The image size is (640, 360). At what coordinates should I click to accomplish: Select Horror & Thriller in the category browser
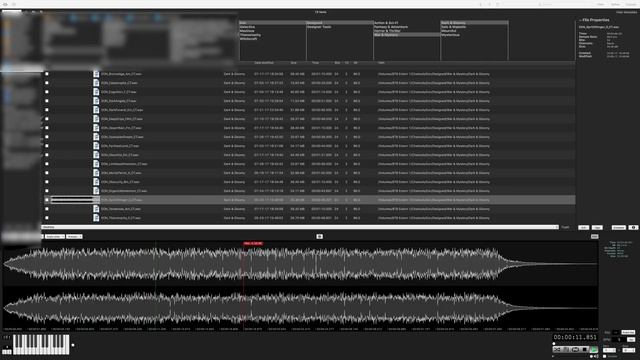[387, 31]
